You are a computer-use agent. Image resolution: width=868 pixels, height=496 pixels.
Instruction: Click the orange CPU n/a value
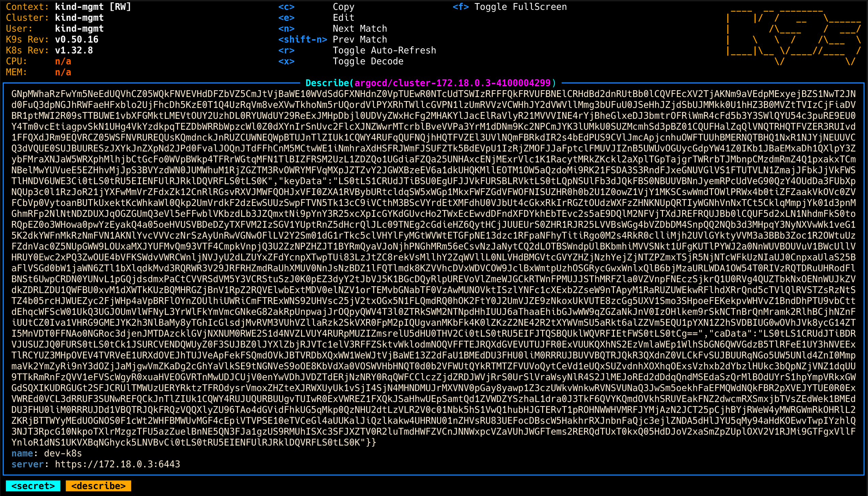click(x=63, y=61)
